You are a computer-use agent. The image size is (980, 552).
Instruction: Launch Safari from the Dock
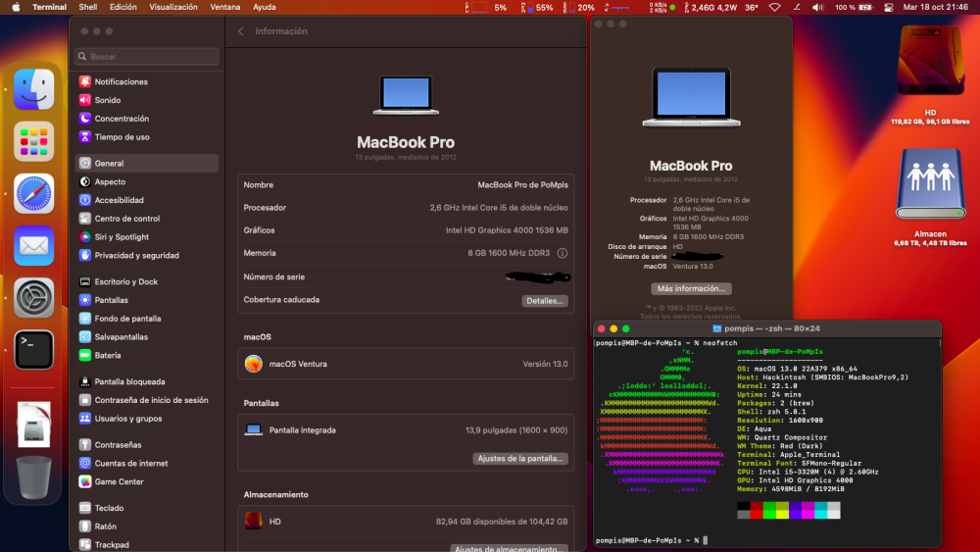point(33,194)
